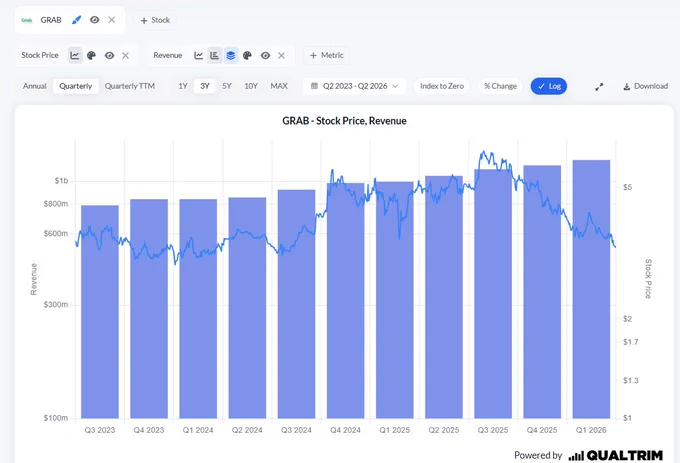Switch to Annual period
Screen dimensions: 680x463
pyautogui.click(x=35, y=86)
